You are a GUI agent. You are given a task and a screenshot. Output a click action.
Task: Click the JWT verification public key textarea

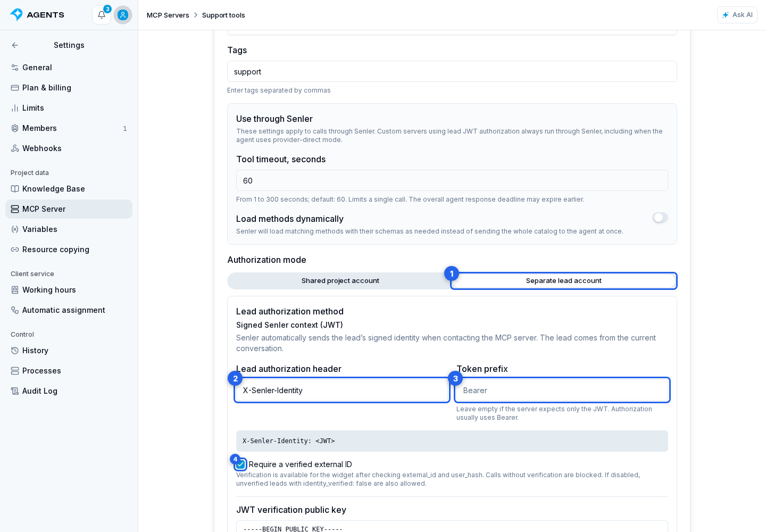452,526
